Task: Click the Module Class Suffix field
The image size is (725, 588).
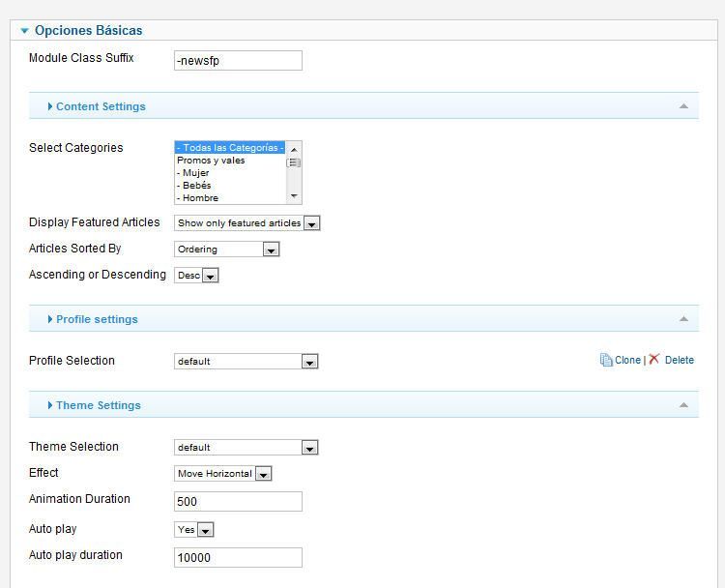Action: [x=238, y=61]
